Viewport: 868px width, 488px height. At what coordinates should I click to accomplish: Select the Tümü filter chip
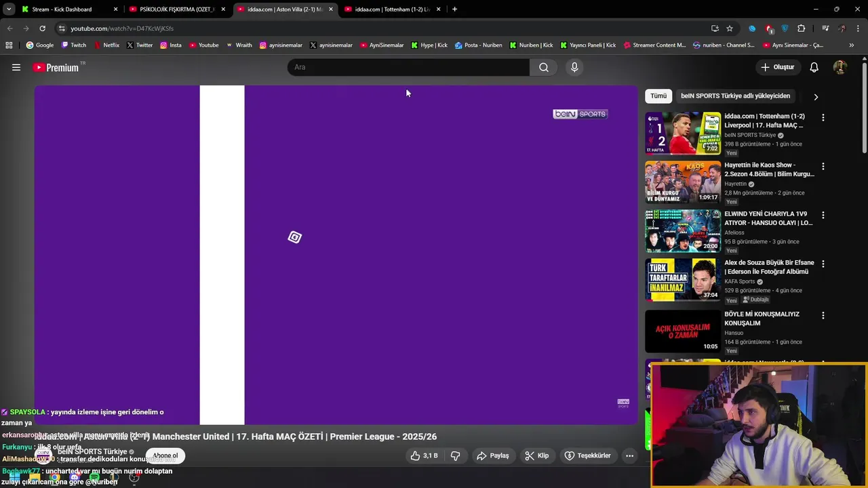pyautogui.click(x=658, y=96)
